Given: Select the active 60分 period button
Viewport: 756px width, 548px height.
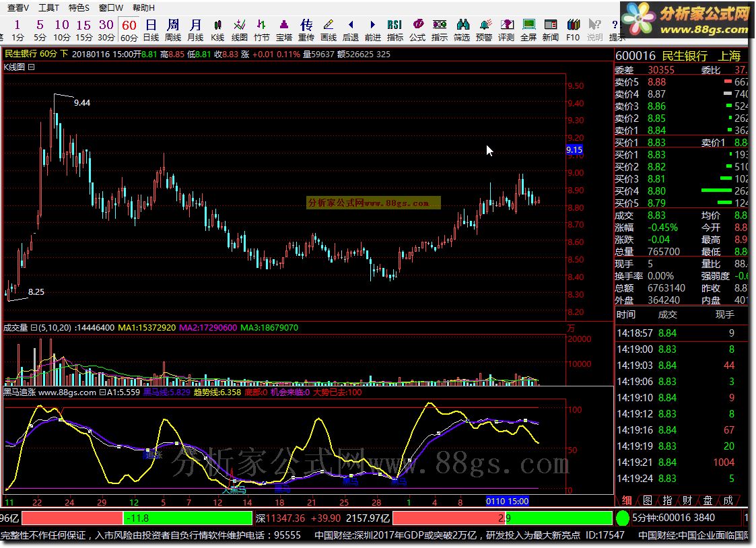Looking at the screenshot, I should coord(129,30).
